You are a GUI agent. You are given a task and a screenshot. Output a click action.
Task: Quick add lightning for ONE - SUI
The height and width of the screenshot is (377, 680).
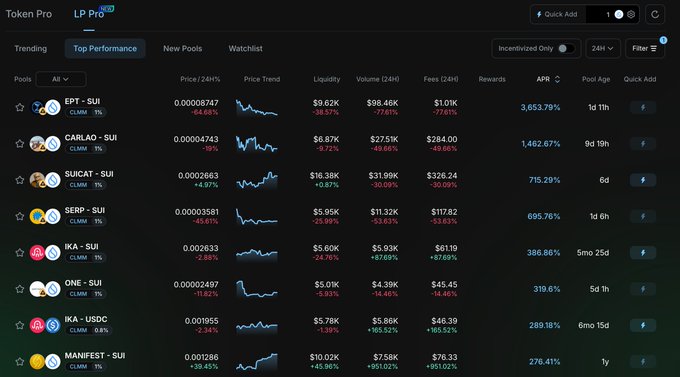point(643,289)
